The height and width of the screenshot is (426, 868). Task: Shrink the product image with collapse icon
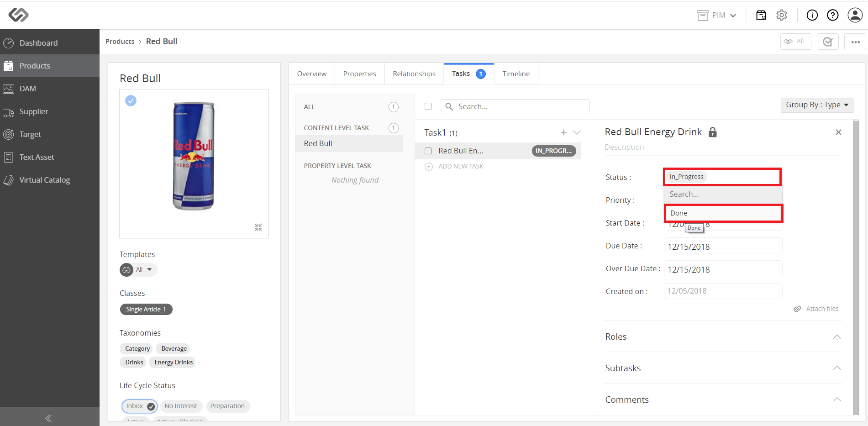pyautogui.click(x=258, y=227)
